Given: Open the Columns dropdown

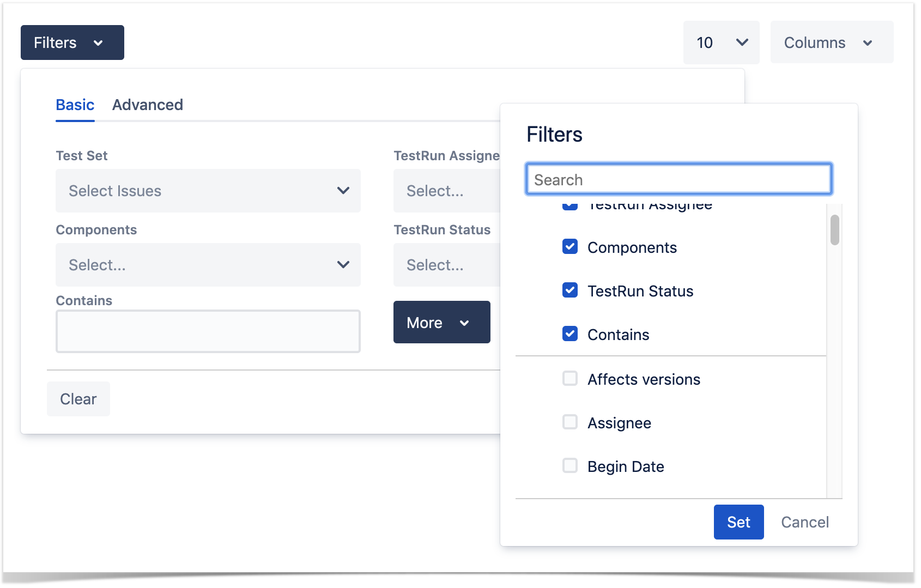Looking at the screenshot, I should 832,43.
